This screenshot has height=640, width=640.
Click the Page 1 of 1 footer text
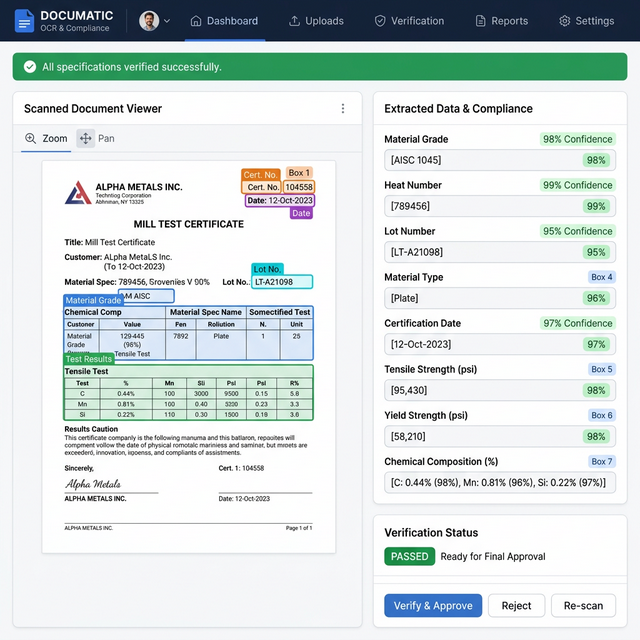299,528
